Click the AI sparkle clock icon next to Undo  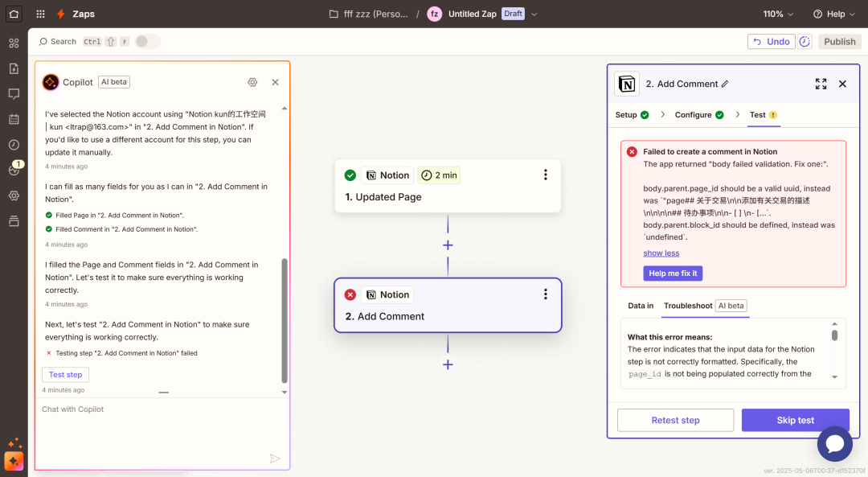click(x=805, y=42)
